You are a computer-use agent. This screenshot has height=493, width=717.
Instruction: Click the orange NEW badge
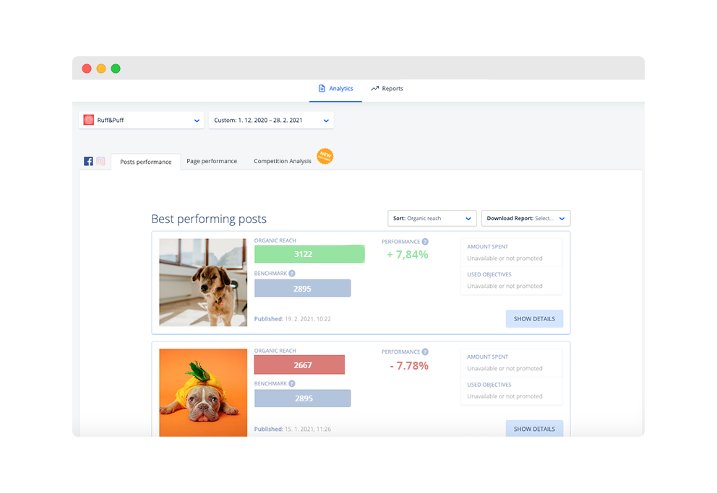coord(325,156)
